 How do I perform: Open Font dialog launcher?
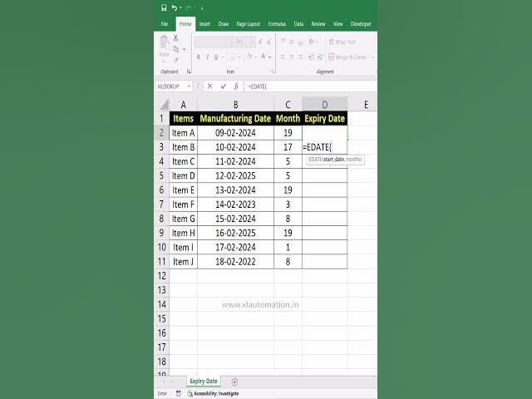click(x=273, y=71)
